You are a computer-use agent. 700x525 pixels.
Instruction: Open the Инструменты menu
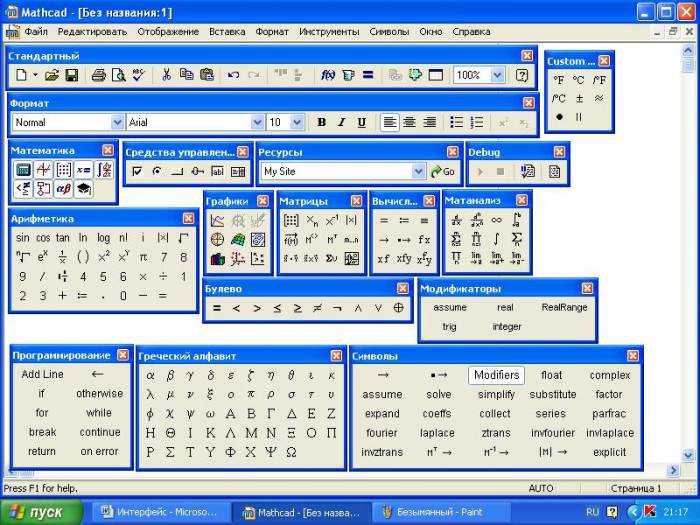329,32
